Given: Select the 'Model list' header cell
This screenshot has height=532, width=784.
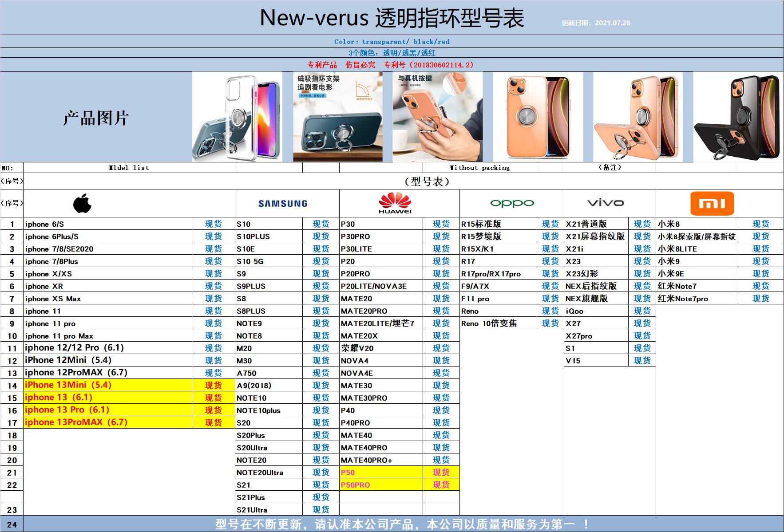Looking at the screenshot, I should (x=129, y=167).
